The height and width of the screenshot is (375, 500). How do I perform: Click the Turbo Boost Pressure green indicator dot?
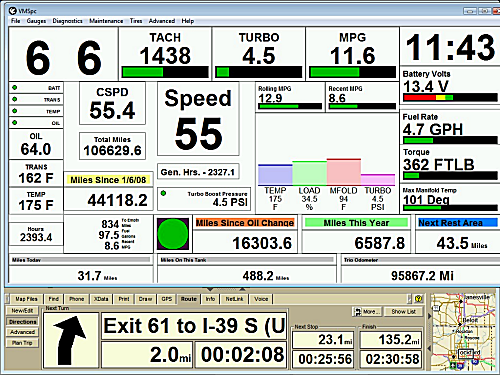pyautogui.click(x=163, y=193)
